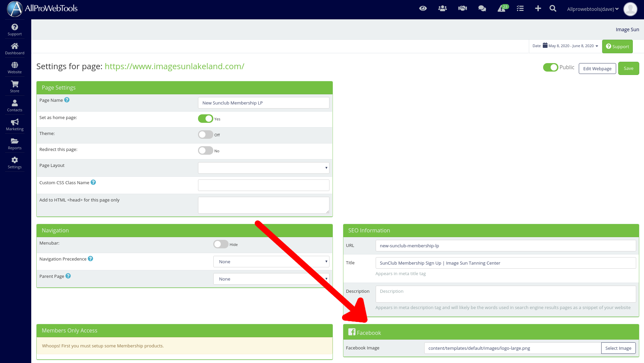Image resolution: width=644 pixels, height=363 pixels.
Task: Go to Dashboard in sidebar
Action: click(15, 49)
